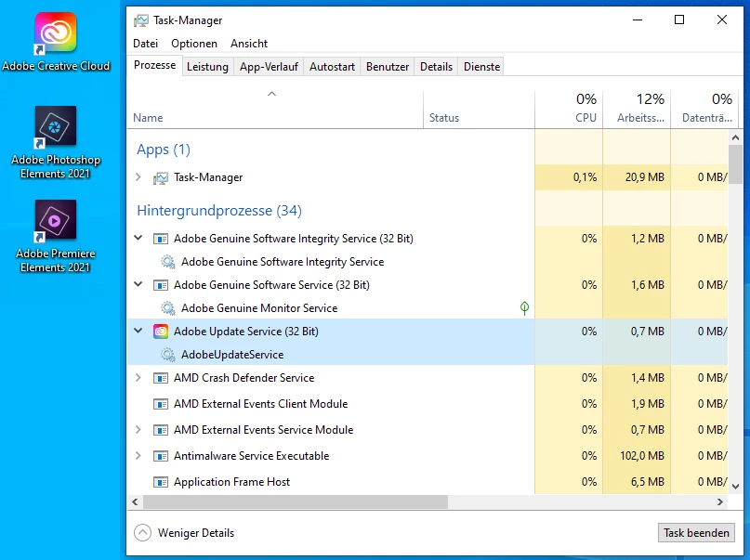
Task: Click the Weniger Details link
Action: (196, 533)
